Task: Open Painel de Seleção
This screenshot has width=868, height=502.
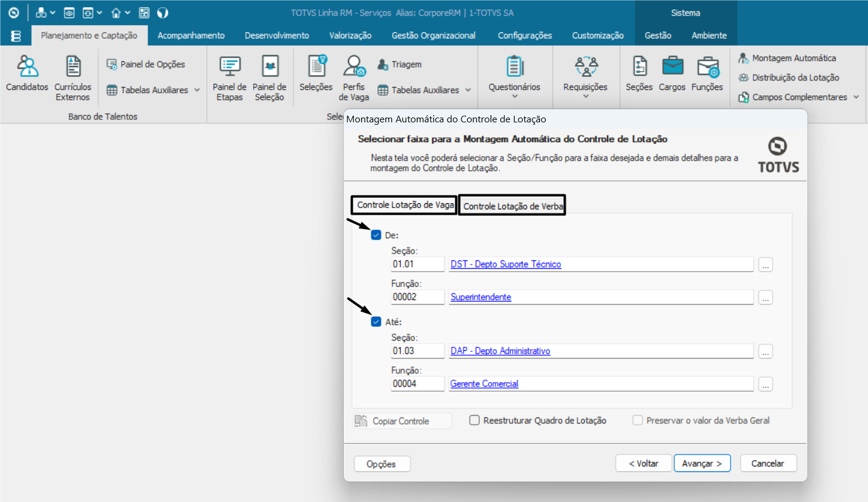Action: [269, 78]
